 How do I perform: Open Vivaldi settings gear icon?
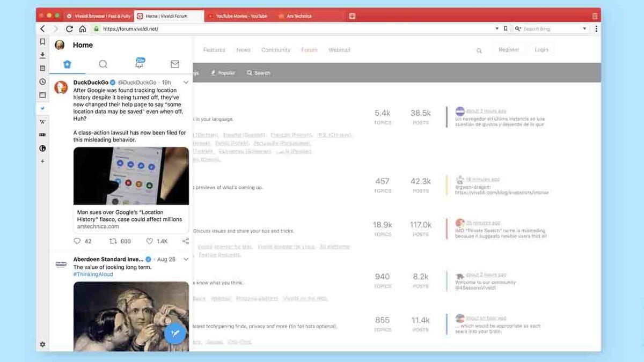(42, 344)
